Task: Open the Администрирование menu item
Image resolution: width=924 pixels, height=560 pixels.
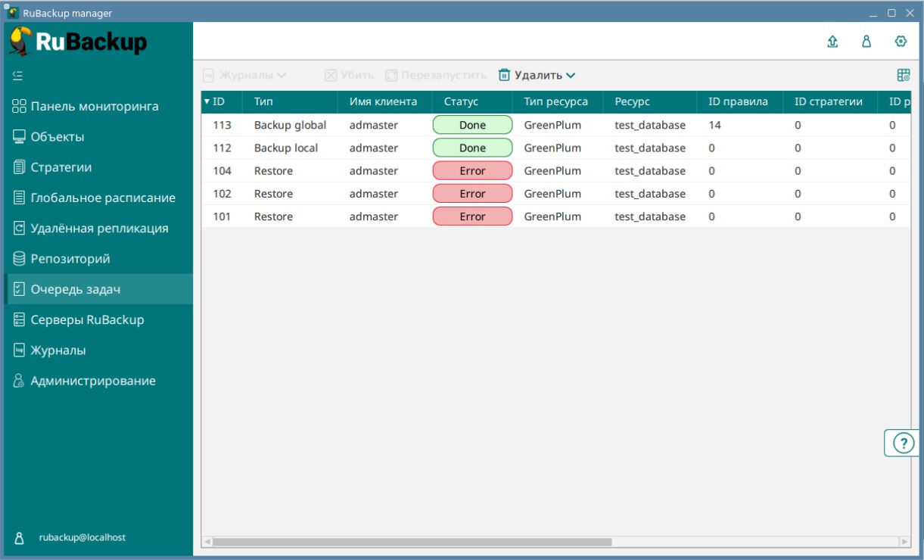Action: 92,381
